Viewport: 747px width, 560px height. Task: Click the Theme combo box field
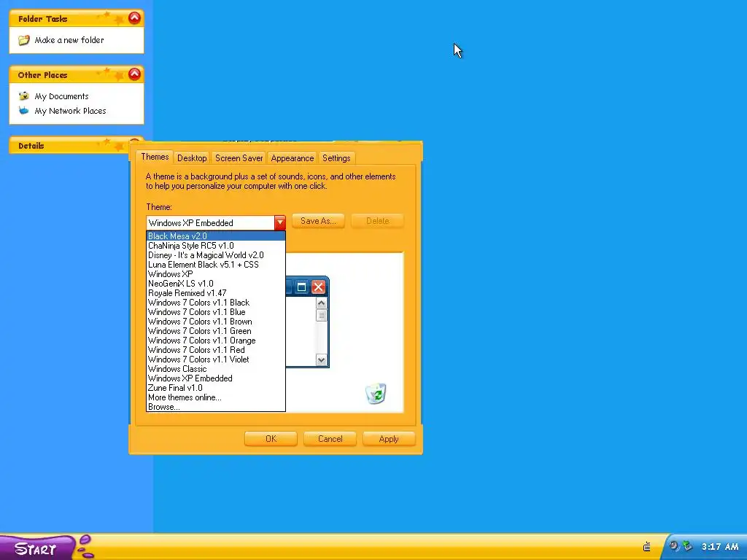[x=216, y=222]
